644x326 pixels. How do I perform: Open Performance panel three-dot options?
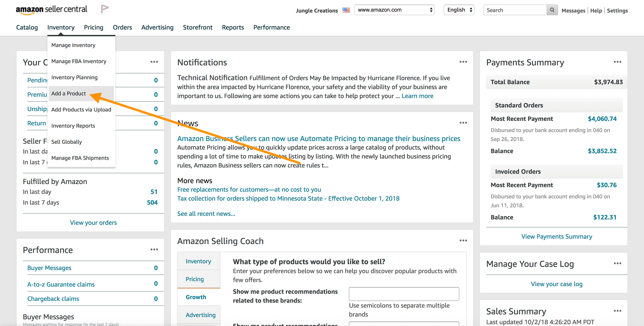(x=154, y=249)
